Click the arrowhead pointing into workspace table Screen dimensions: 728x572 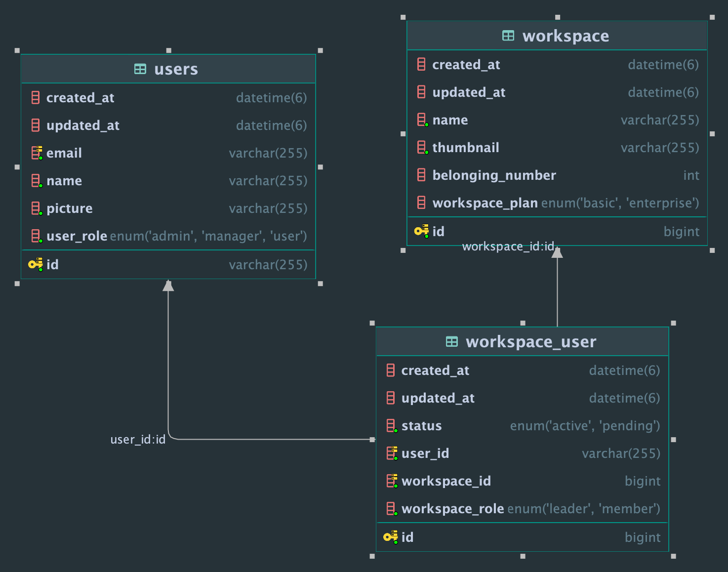point(557,252)
